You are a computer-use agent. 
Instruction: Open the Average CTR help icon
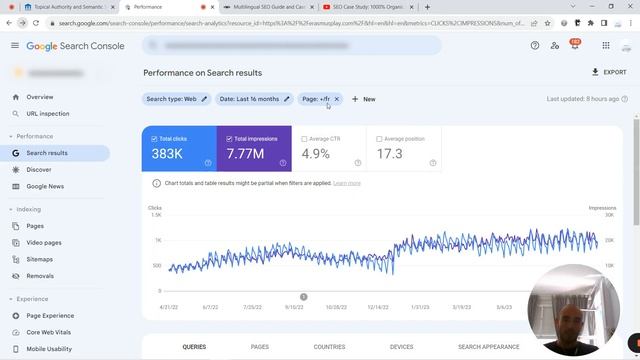click(x=358, y=163)
